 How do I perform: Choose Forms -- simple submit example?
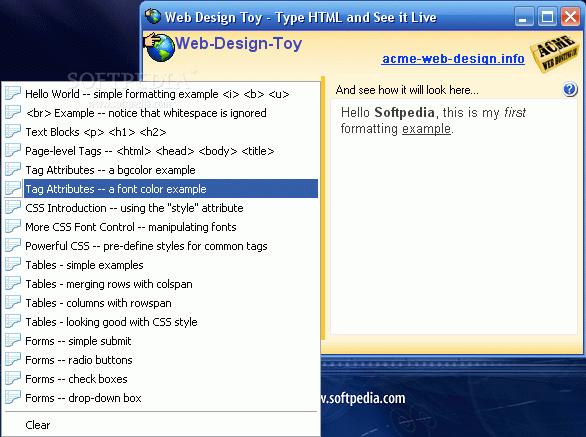pos(161,341)
